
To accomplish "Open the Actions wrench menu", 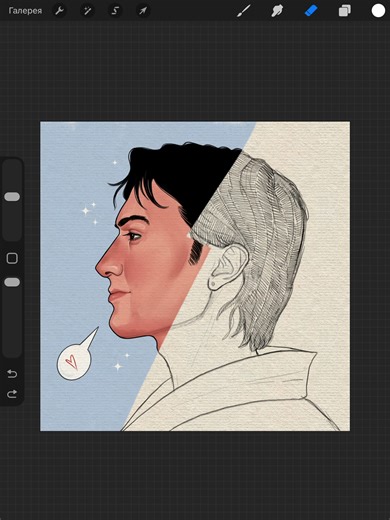I will (59, 11).
